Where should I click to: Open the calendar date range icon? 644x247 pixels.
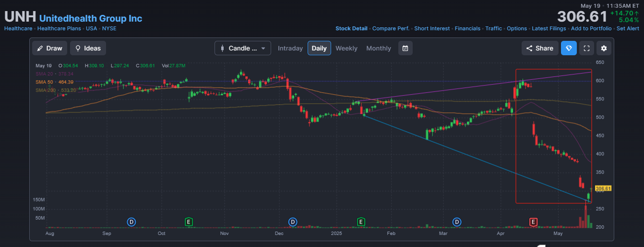coord(405,48)
